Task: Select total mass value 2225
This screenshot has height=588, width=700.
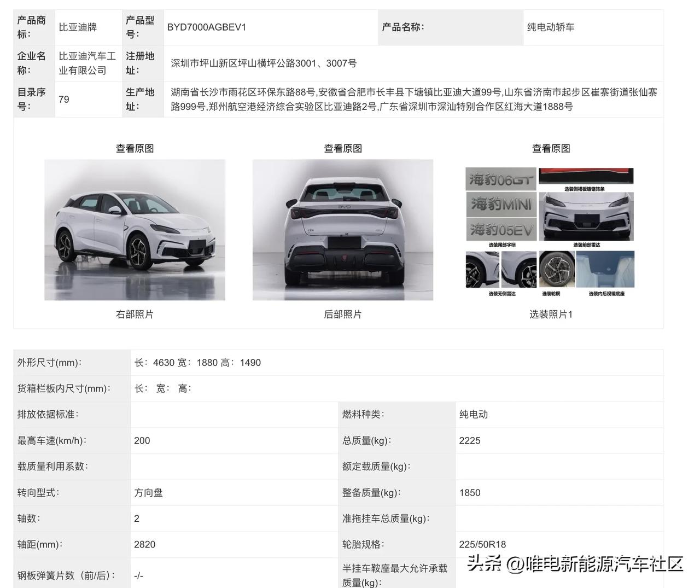Action: pyautogui.click(x=470, y=440)
